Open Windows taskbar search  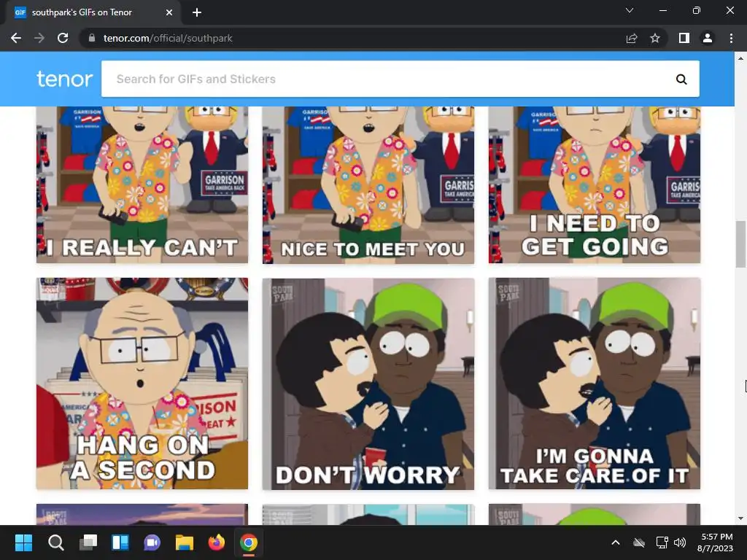tap(55, 542)
